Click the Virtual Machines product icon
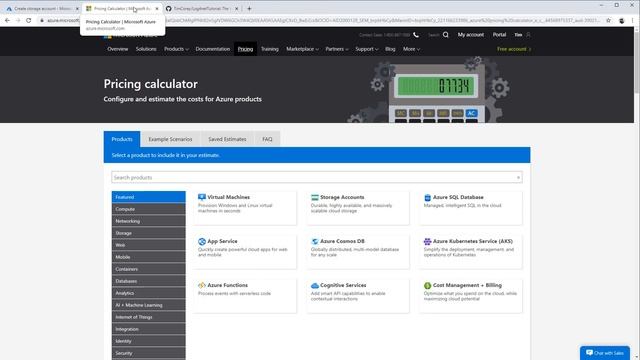The width and height of the screenshot is (640, 360). pos(202,197)
